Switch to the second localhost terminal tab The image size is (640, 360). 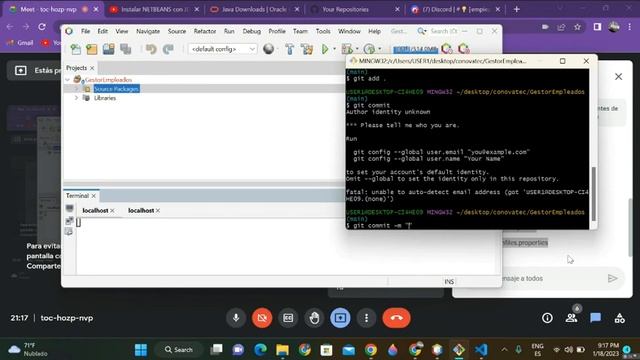pyautogui.click(x=141, y=211)
